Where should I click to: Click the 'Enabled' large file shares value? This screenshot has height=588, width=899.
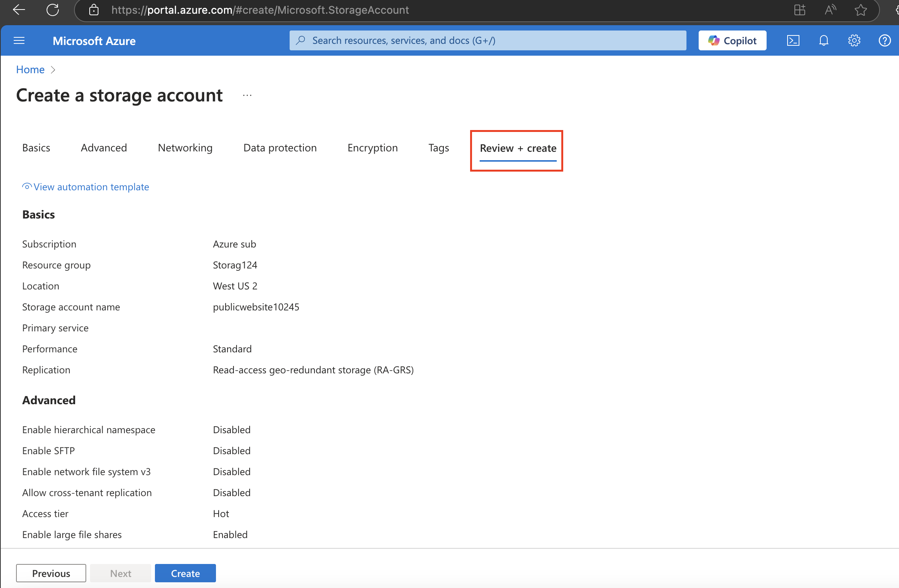(x=230, y=535)
